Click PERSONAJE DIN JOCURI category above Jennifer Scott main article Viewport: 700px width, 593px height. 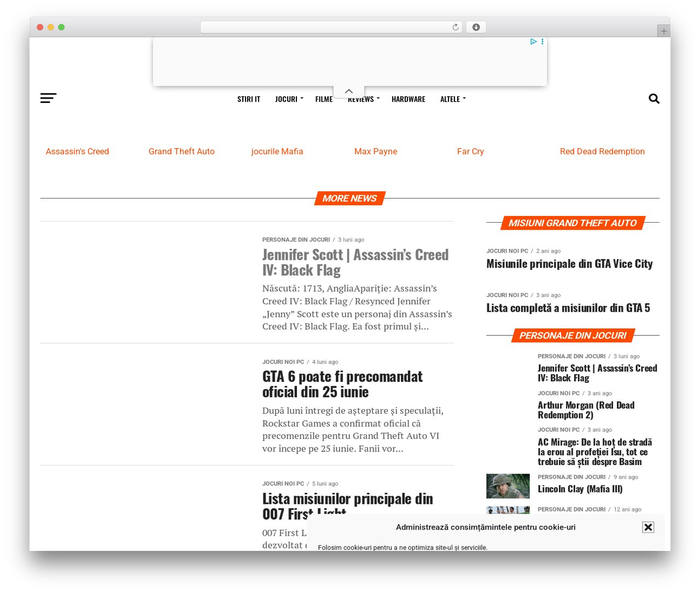click(296, 240)
